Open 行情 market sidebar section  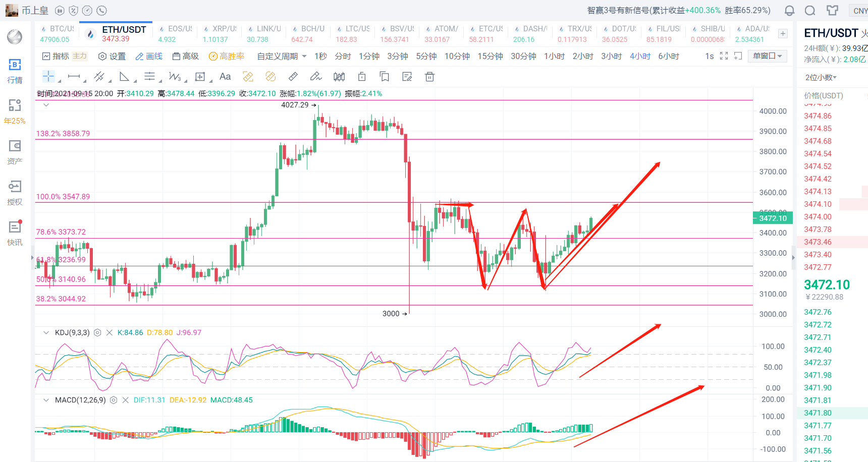(15, 71)
